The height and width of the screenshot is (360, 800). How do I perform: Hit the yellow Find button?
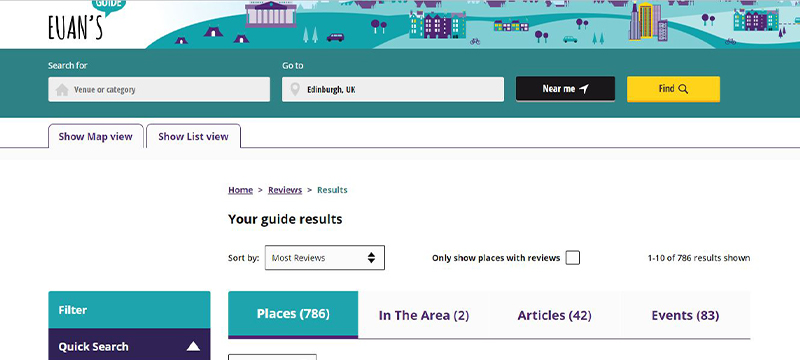[673, 89]
